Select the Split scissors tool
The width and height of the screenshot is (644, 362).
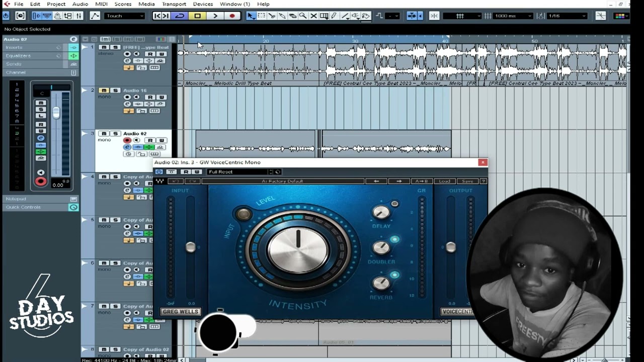(272, 16)
